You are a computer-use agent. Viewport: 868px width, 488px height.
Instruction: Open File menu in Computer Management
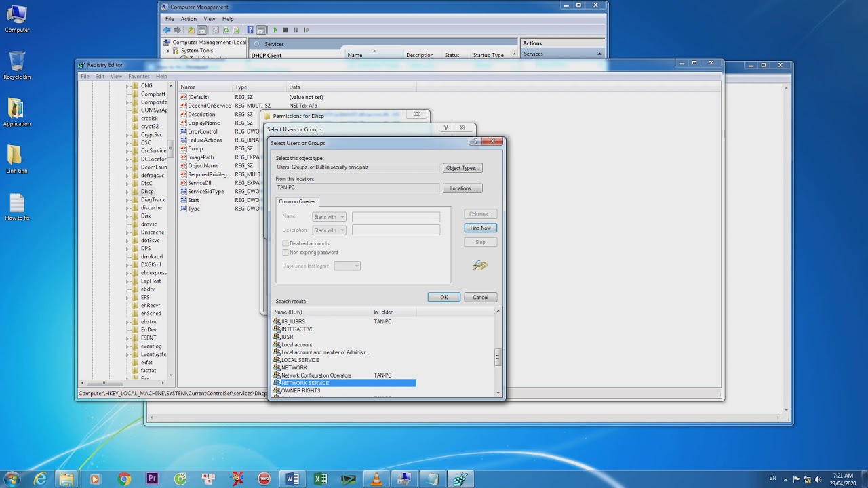tap(170, 19)
